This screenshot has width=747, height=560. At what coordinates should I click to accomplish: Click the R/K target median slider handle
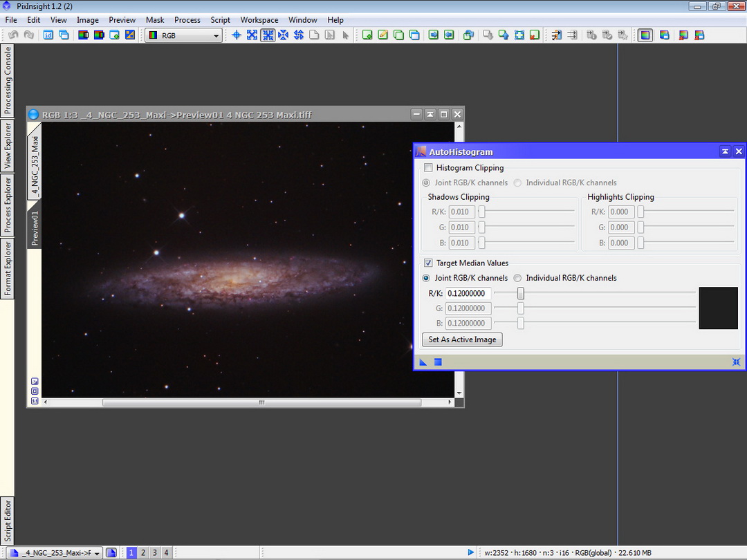point(521,294)
